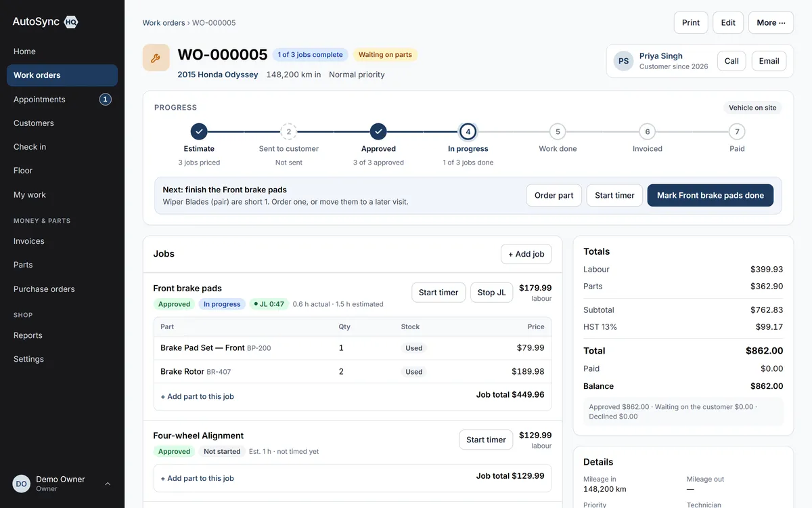The height and width of the screenshot is (508, 812).
Task: Click the Order part button
Action: tap(554, 195)
